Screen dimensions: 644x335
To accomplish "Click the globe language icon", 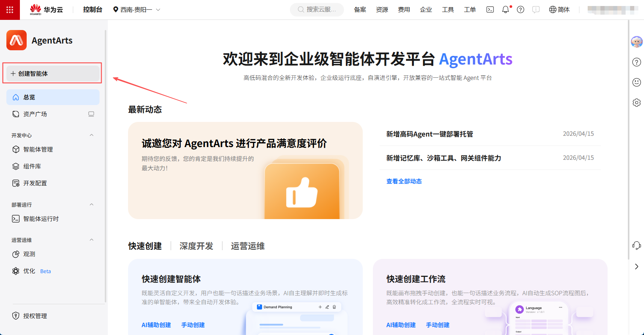I will tap(553, 10).
